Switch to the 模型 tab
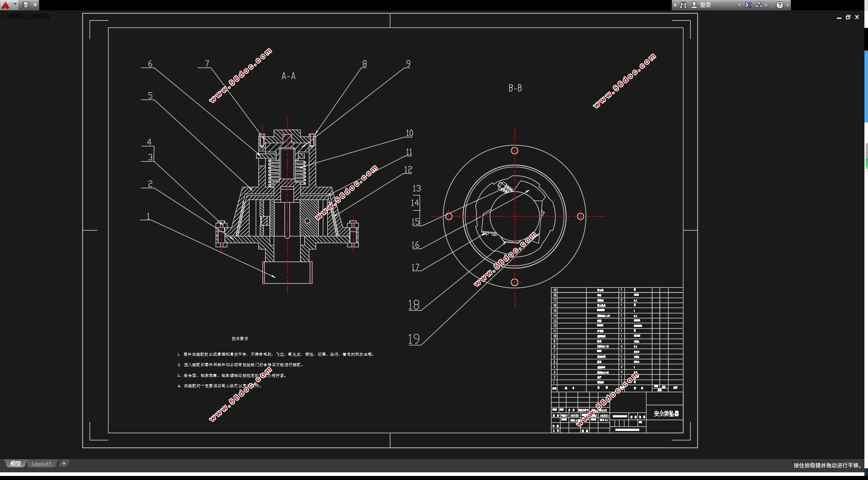The width and height of the screenshot is (868, 480). tap(16, 464)
